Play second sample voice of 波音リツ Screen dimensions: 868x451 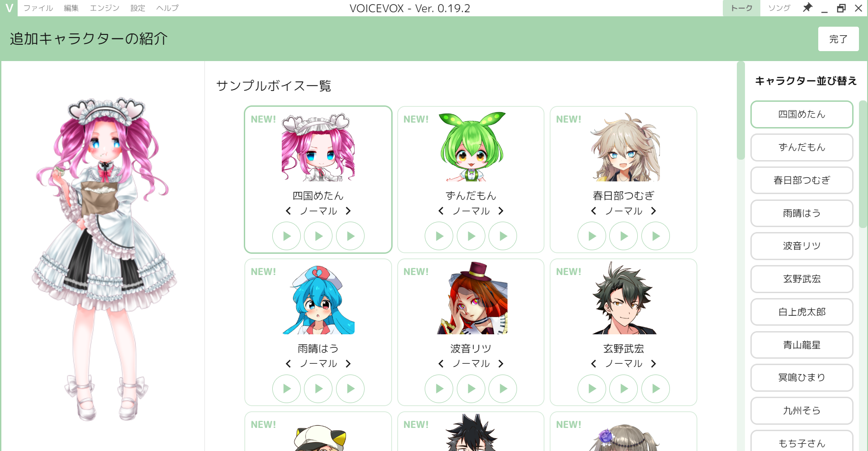[x=471, y=389]
